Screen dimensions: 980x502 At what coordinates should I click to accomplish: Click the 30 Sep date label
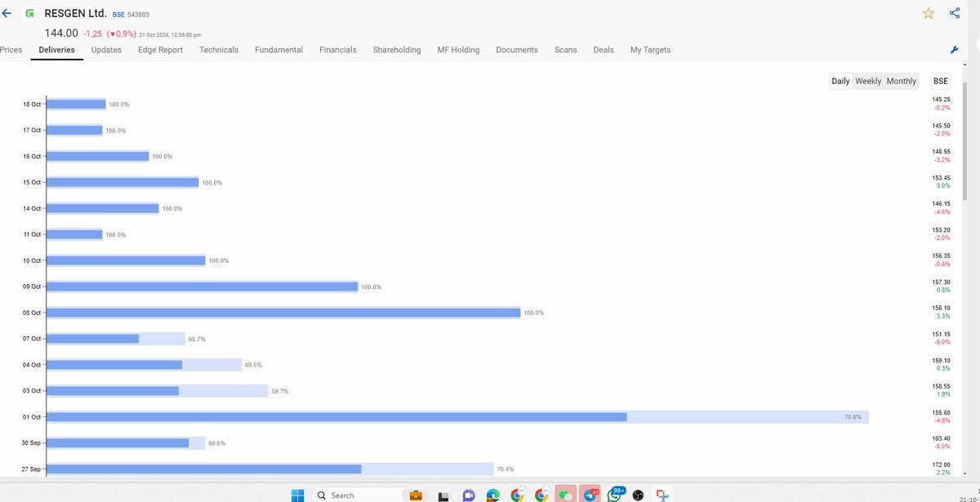pos(32,443)
